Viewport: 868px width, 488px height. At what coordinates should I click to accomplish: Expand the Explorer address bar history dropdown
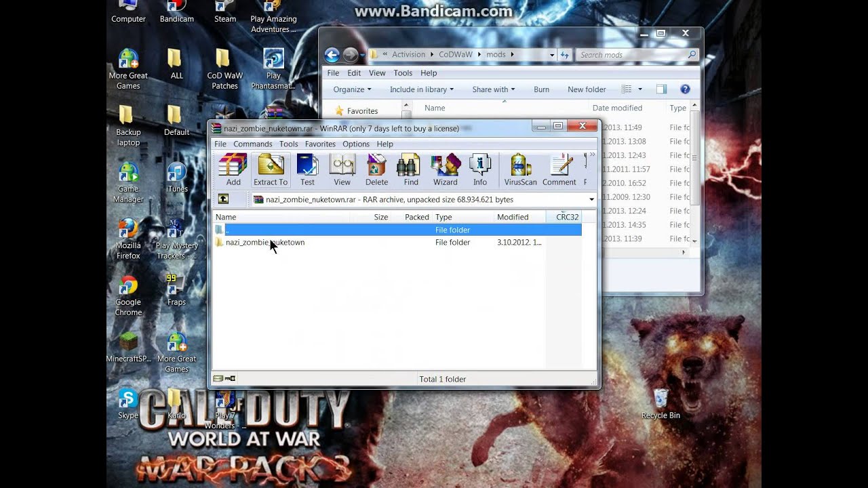pyautogui.click(x=552, y=55)
